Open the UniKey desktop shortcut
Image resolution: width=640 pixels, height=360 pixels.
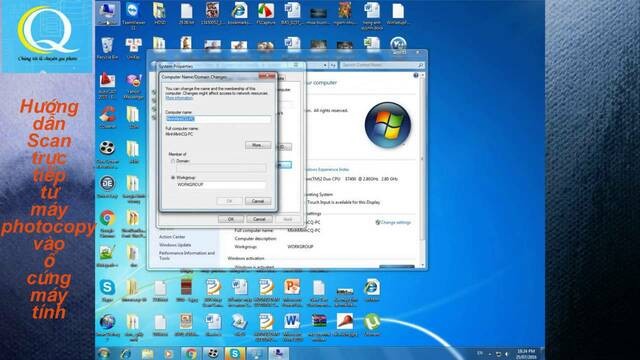pos(133,48)
